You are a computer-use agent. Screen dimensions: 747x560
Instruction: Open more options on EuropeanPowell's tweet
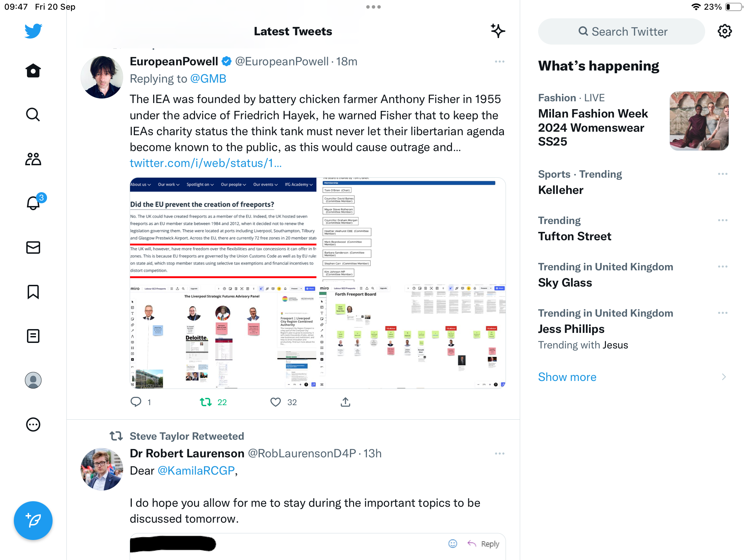(500, 62)
